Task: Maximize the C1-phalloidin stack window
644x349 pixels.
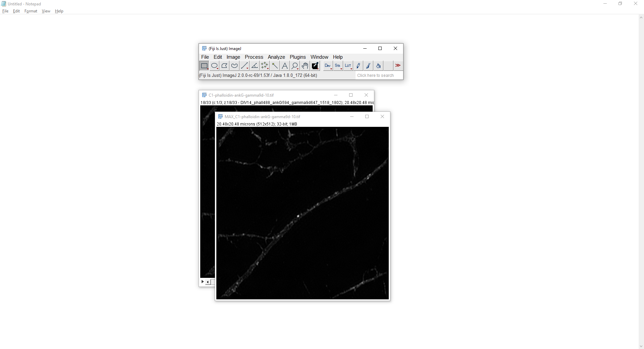Action: 351,95
